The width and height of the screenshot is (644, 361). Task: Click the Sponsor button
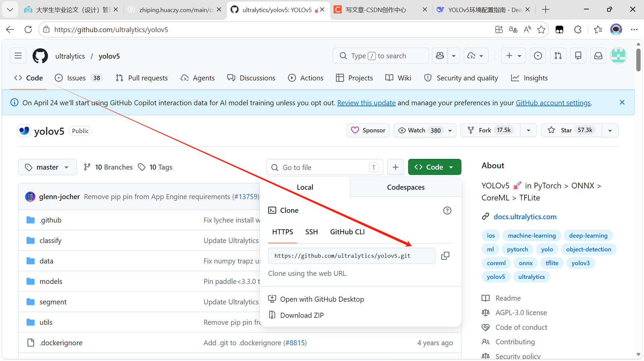click(x=368, y=130)
